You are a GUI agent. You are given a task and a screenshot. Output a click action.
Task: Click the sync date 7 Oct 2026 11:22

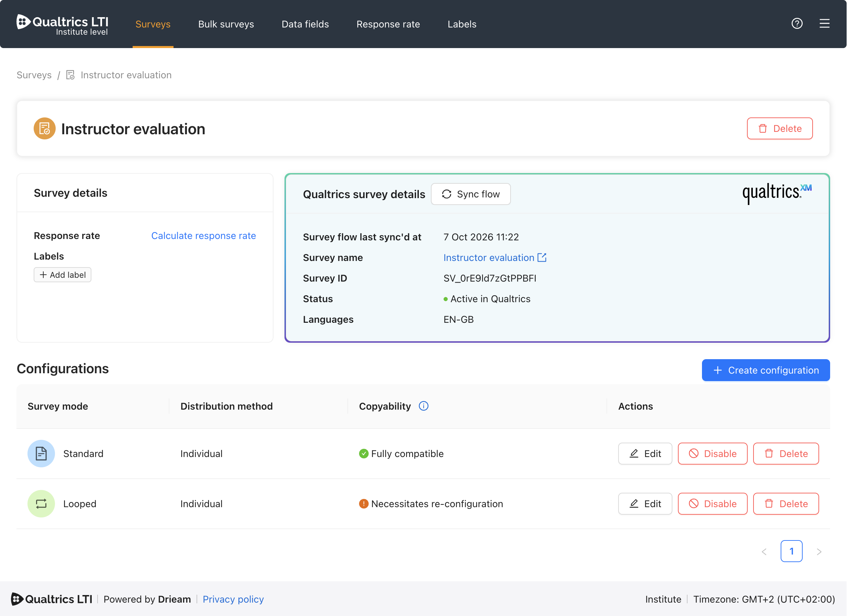click(x=481, y=237)
